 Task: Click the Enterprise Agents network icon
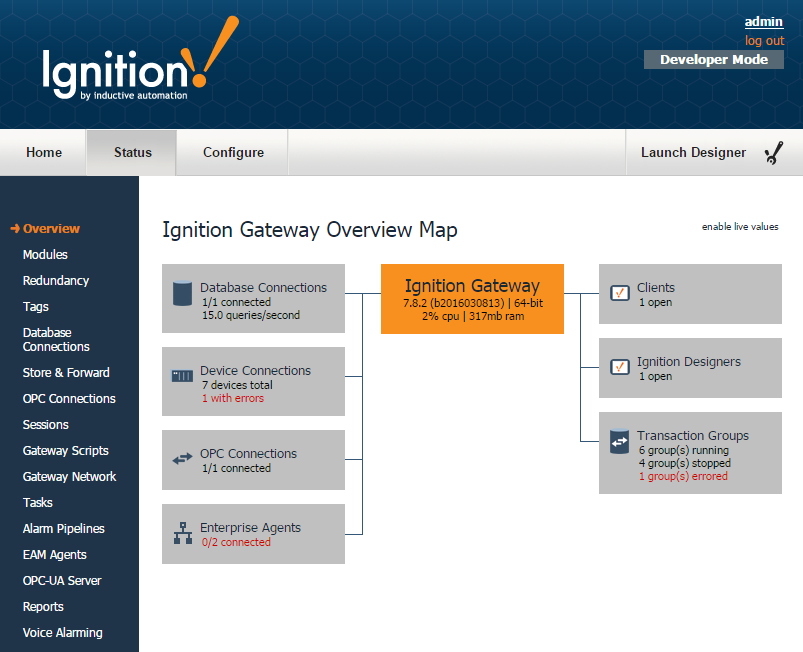(183, 533)
